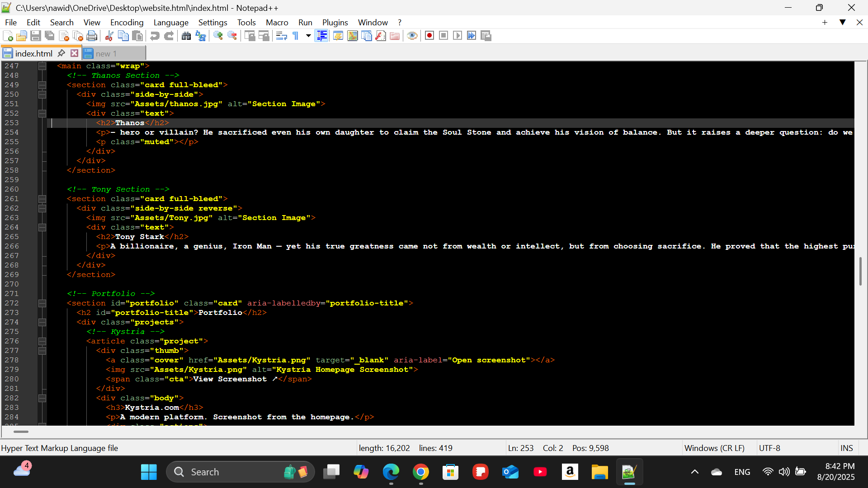Open the Search menu
This screenshot has width=868, height=488.
click(x=61, y=22)
